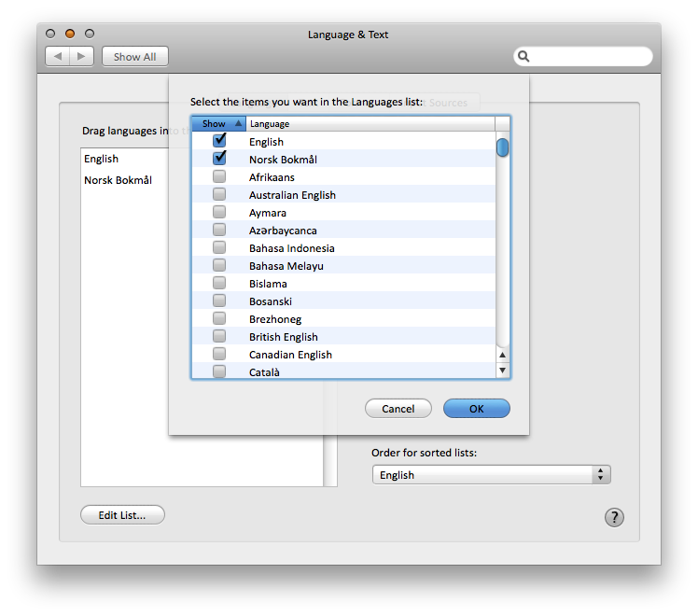Click the Show All button
Screen dimensions: 698x616
[135, 57]
